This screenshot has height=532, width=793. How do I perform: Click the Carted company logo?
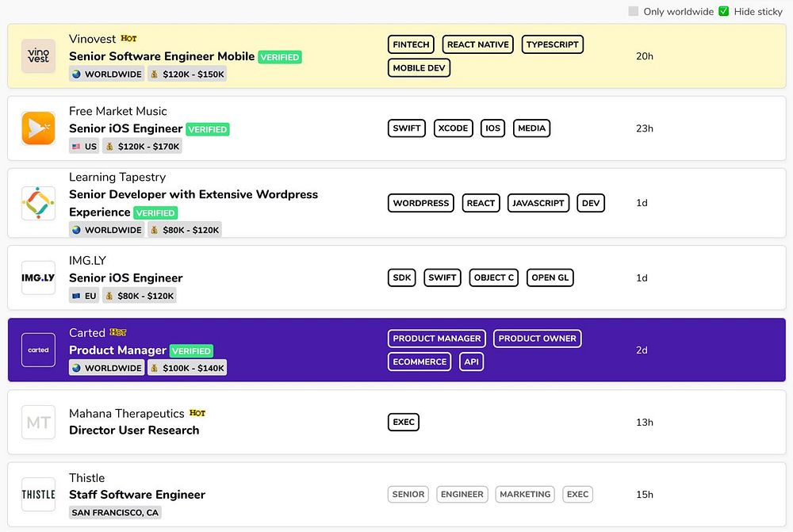point(38,350)
